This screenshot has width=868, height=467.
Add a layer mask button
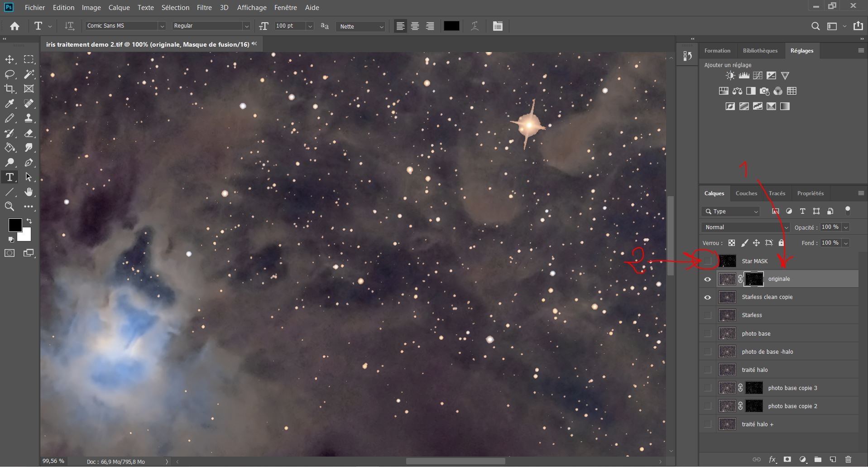tap(787, 459)
